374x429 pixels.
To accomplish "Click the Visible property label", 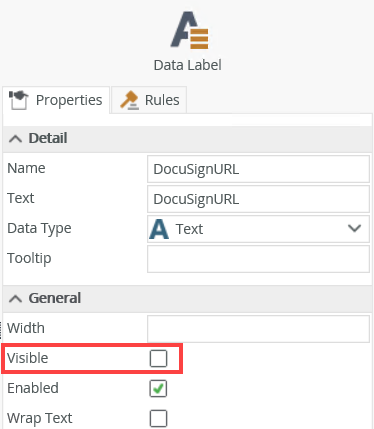I will click(x=28, y=358).
